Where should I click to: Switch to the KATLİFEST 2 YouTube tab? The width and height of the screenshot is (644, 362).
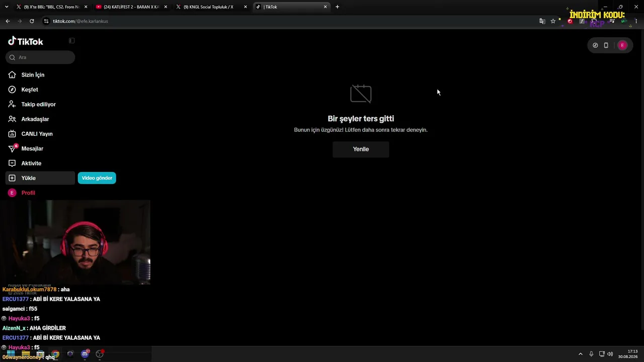[131, 7]
